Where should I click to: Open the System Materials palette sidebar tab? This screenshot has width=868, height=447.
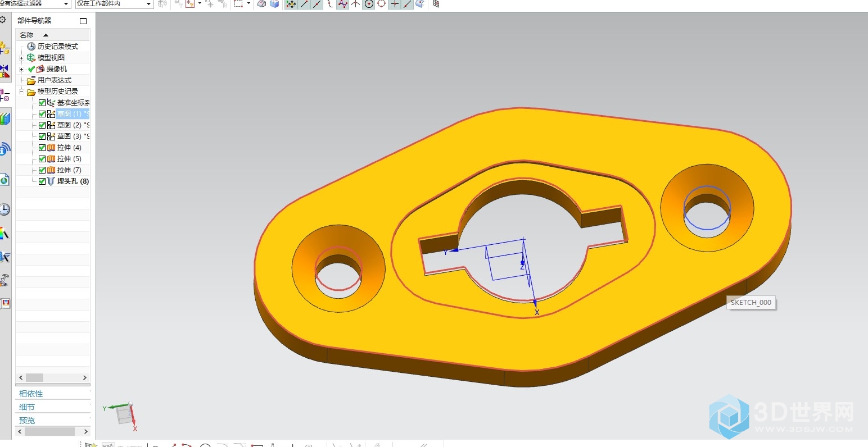4,233
